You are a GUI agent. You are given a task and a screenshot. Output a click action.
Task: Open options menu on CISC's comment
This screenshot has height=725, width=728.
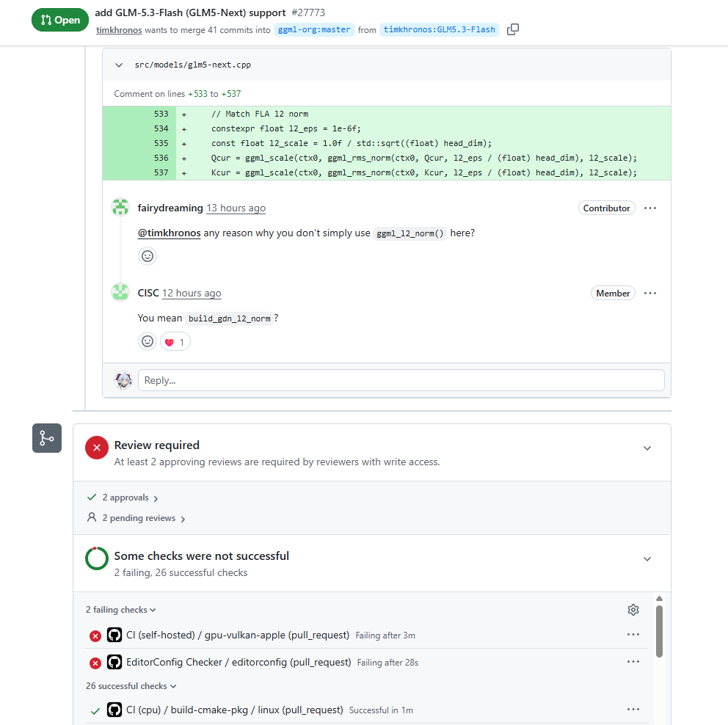pyautogui.click(x=650, y=293)
